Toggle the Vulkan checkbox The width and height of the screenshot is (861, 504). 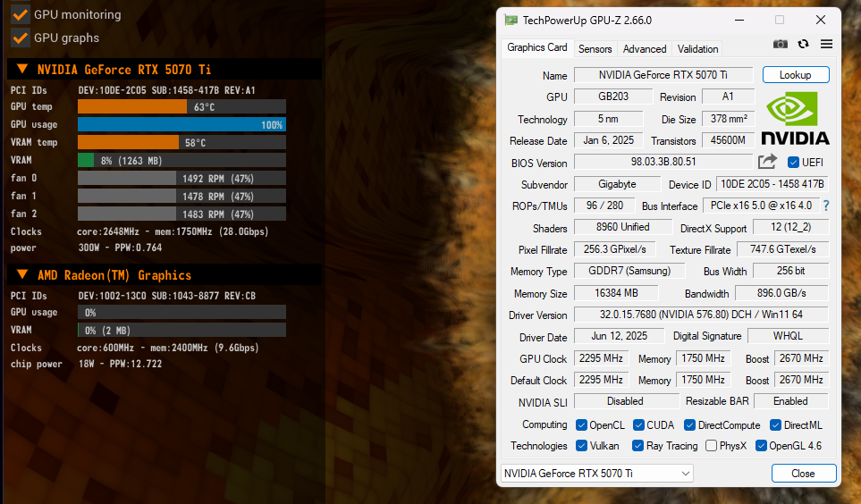click(x=581, y=445)
